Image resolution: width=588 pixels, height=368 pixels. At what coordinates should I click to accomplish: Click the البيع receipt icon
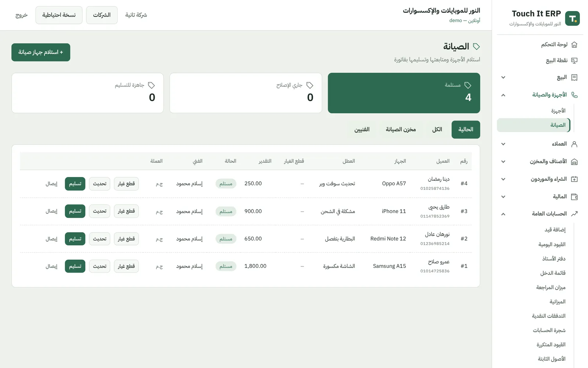point(574,77)
